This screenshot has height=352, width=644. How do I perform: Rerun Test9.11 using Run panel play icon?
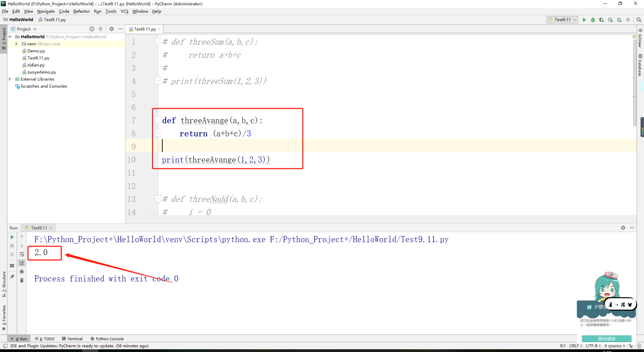tap(12, 237)
